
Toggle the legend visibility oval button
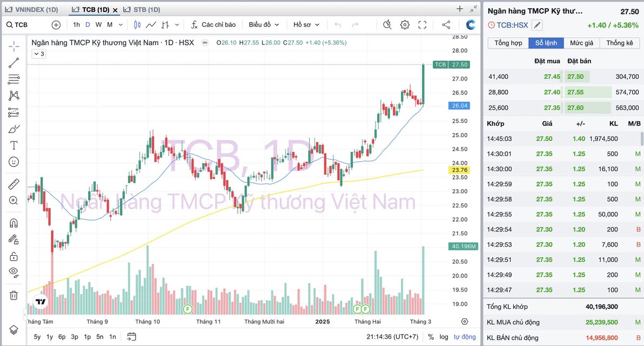tap(205, 42)
